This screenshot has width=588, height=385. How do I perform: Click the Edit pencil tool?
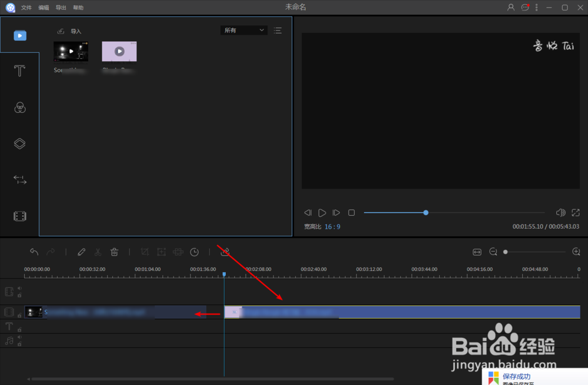[x=81, y=252]
